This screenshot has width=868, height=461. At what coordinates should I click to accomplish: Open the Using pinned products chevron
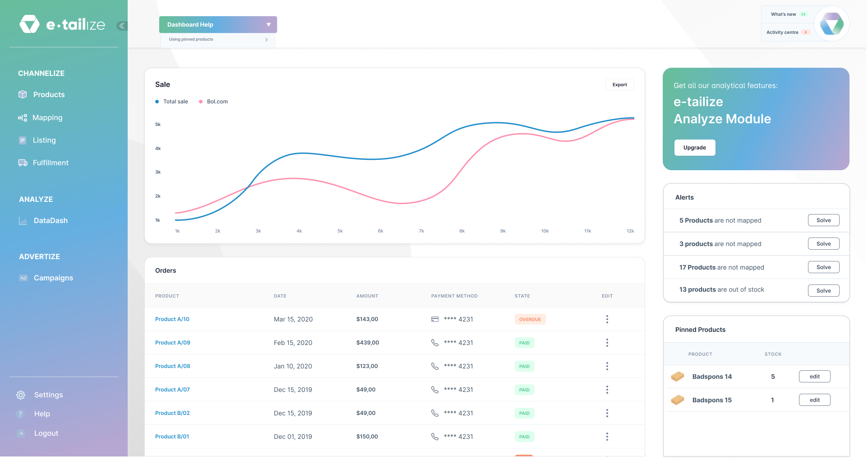coord(266,40)
